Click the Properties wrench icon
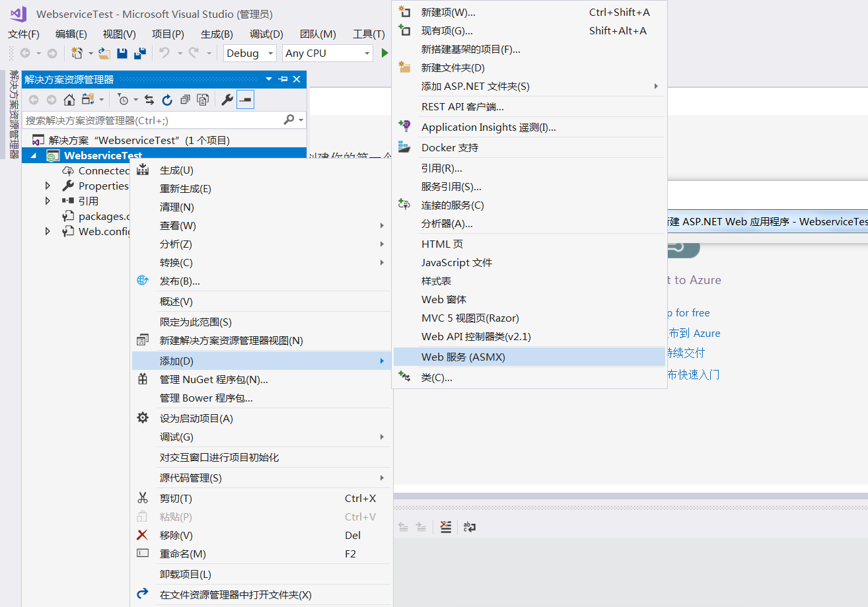 [227, 100]
